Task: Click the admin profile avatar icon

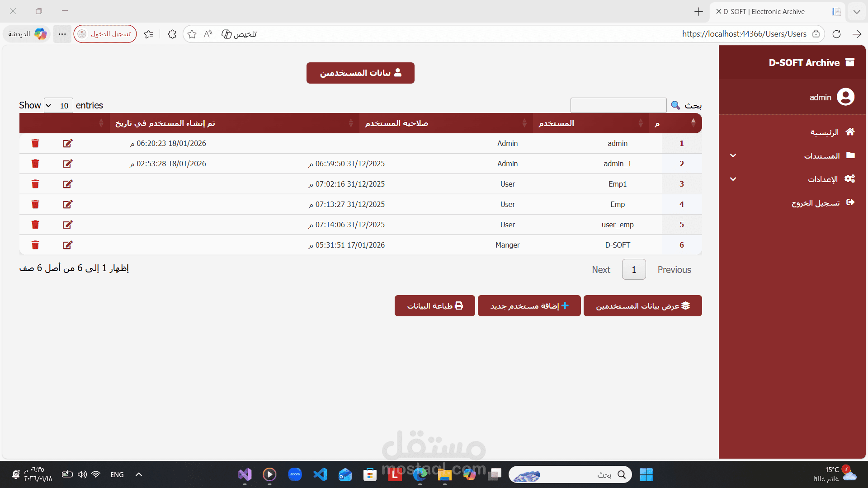Action: coord(845,97)
